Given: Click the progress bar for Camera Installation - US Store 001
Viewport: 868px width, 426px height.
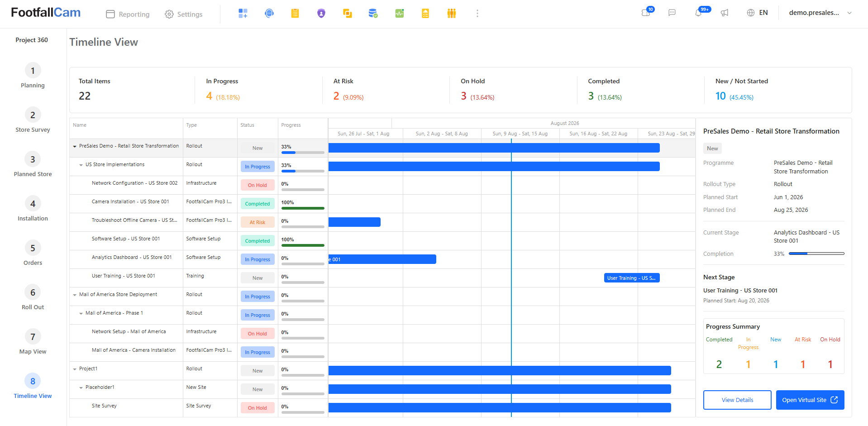Looking at the screenshot, I should tap(303, 208).
